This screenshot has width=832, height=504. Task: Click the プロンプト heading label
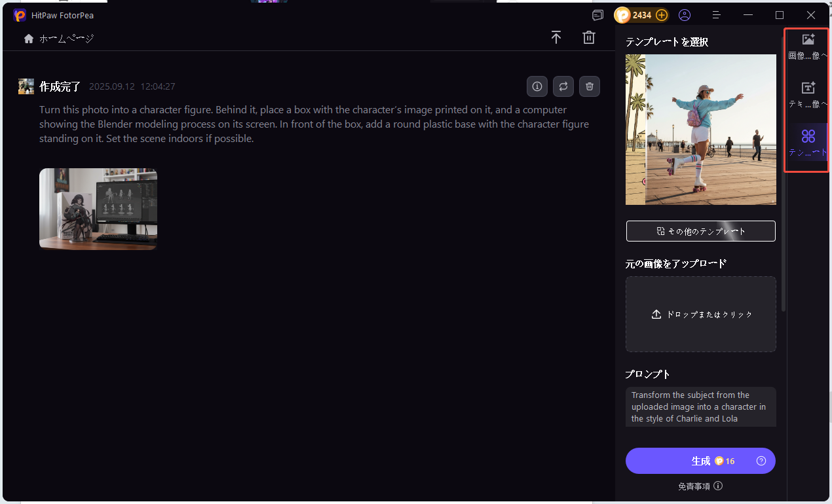(648, 374)
